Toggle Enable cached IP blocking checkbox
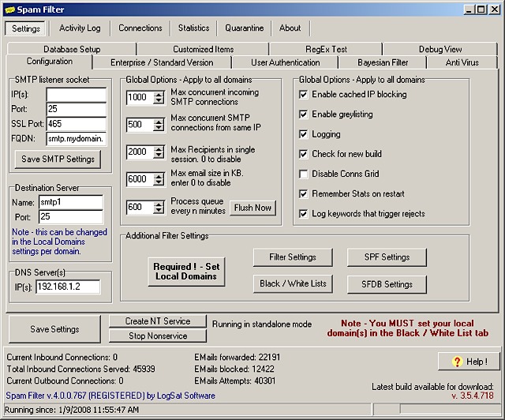Screen dimensions: 505x420 (303, 95)
